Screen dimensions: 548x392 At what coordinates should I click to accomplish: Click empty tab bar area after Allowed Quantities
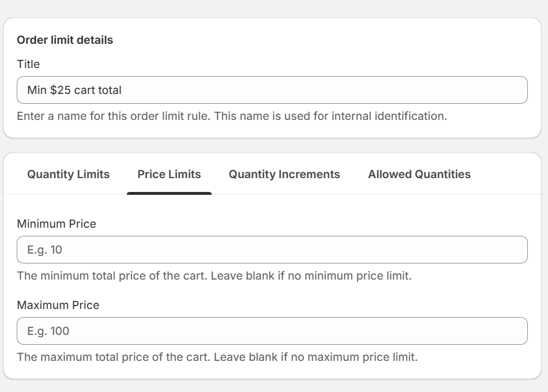click(x=508, y=174)
